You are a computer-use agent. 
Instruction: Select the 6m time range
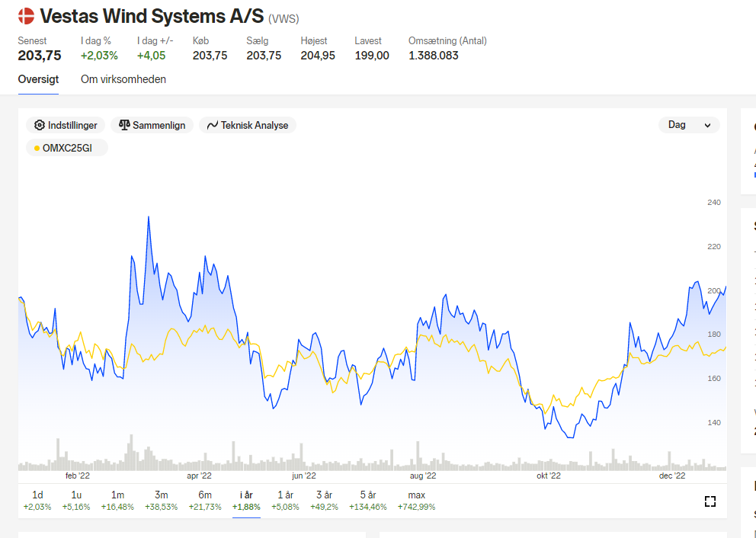coord(205,501)
